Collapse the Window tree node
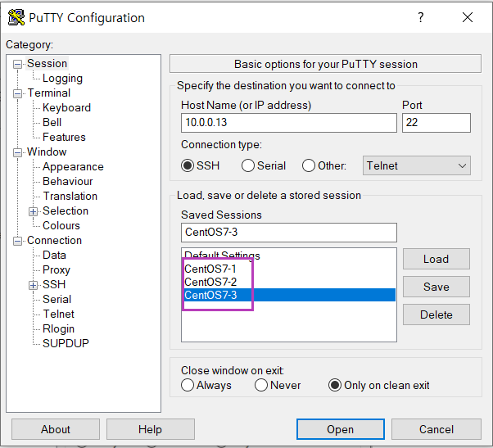The width and height of the screenshot is (493, 448). point(18,153)
